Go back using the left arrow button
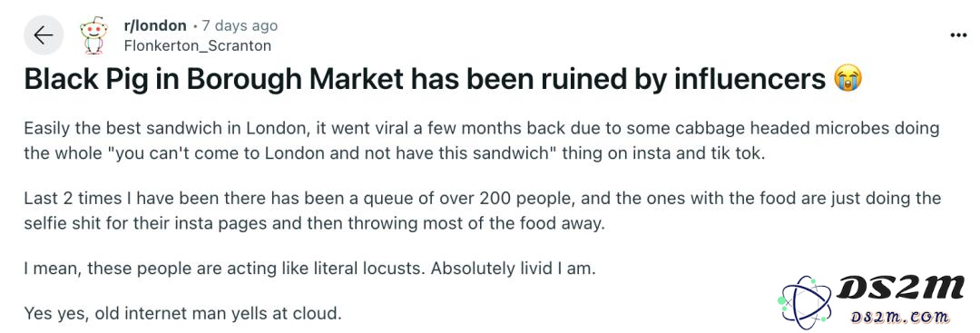This screenshot has width=980, height=333. coord(44,35)
